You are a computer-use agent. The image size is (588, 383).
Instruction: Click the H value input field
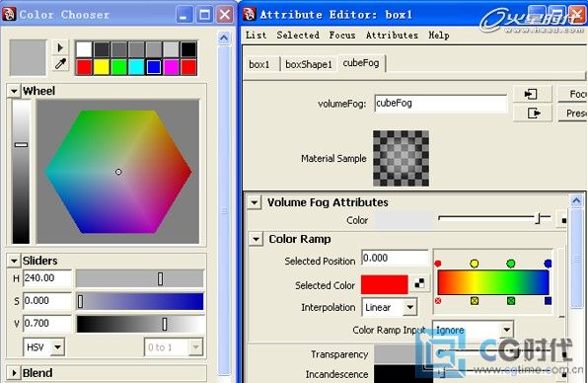(x=47, y=278)
